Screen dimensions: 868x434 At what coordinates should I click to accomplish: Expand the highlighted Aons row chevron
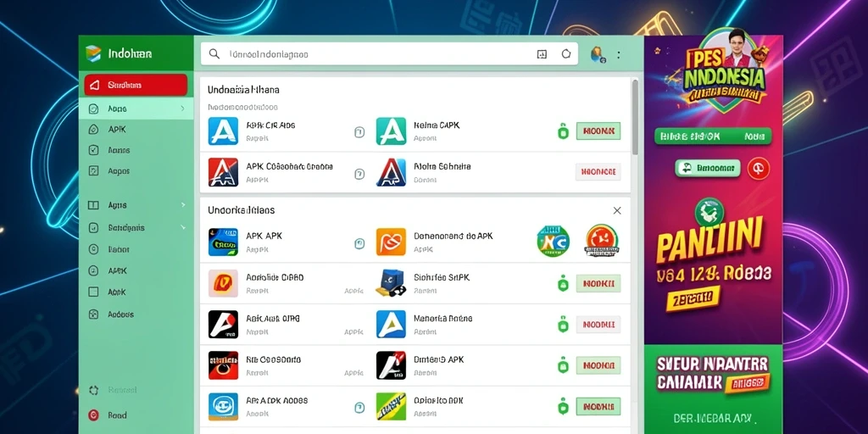pyautogui.click(x=183, y=109)
